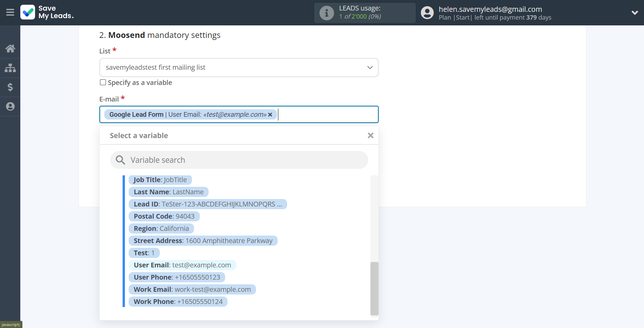This screenshot has width=644, height=328.
Task: Open the hamburger menu
Action: [x=10, y=13]
